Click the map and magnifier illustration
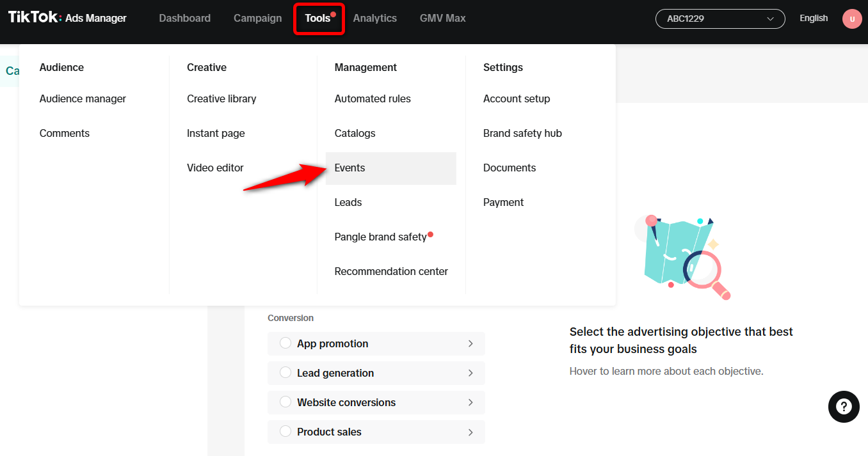Image resolution: width=868 pixels, height=456 pixels. click(683, 256)
